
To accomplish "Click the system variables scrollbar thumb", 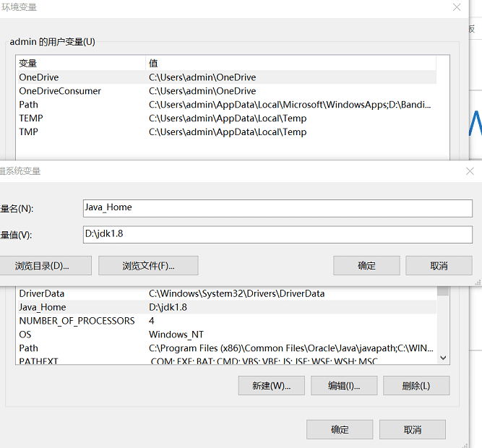I will (443, 290).
